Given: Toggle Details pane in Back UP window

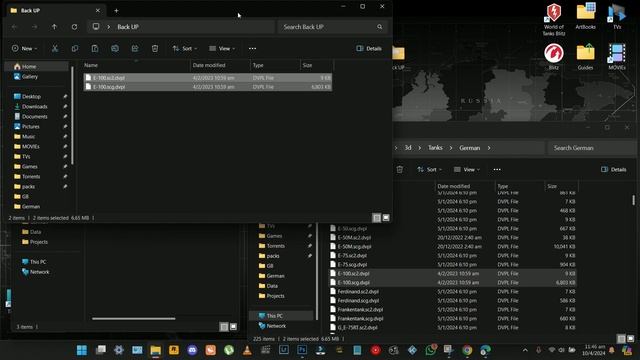Looking at the screenshot, I should pyautogui.click(x=369, y=49).
